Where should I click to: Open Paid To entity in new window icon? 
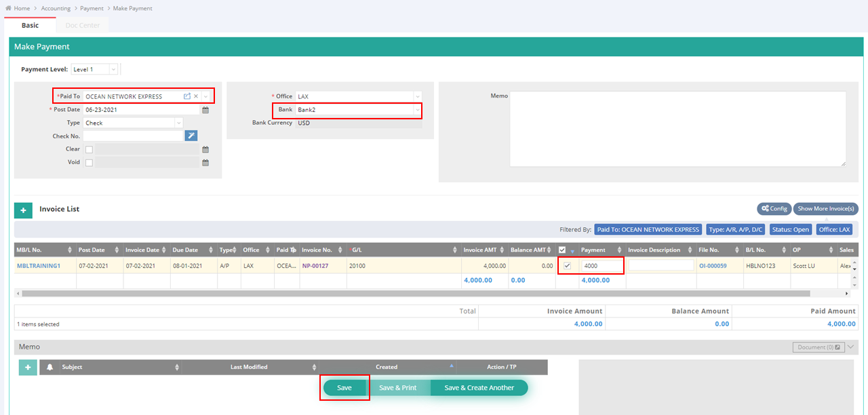pos(187,96)
